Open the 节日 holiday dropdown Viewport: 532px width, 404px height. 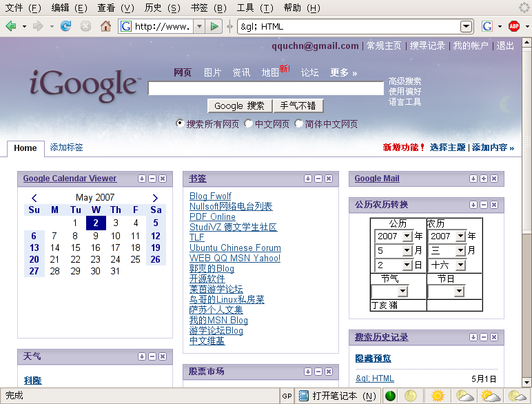[459, 291]
